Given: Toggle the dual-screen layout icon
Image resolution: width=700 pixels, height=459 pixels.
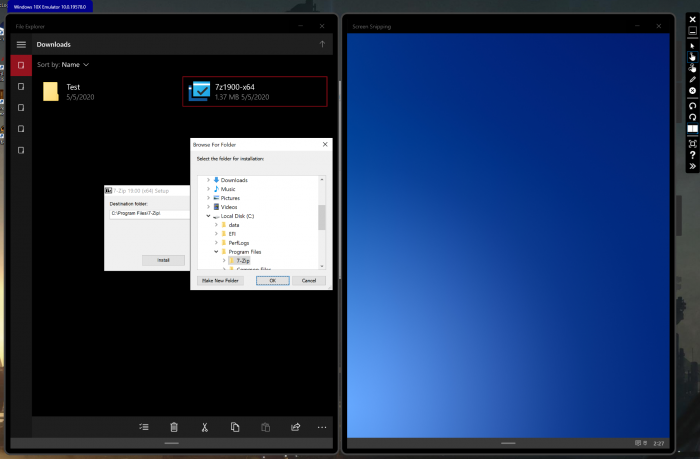Looking at the screenshot, I should 692,129.
